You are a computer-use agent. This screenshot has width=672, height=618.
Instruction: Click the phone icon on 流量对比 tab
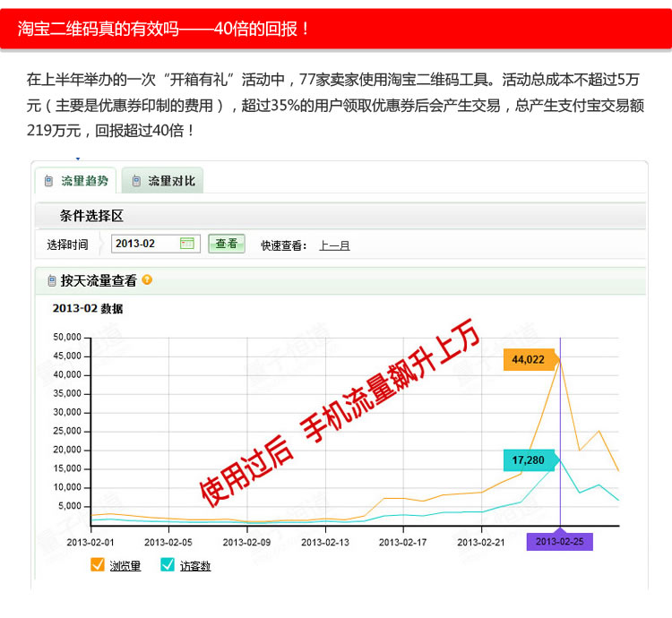click(136, 181)
